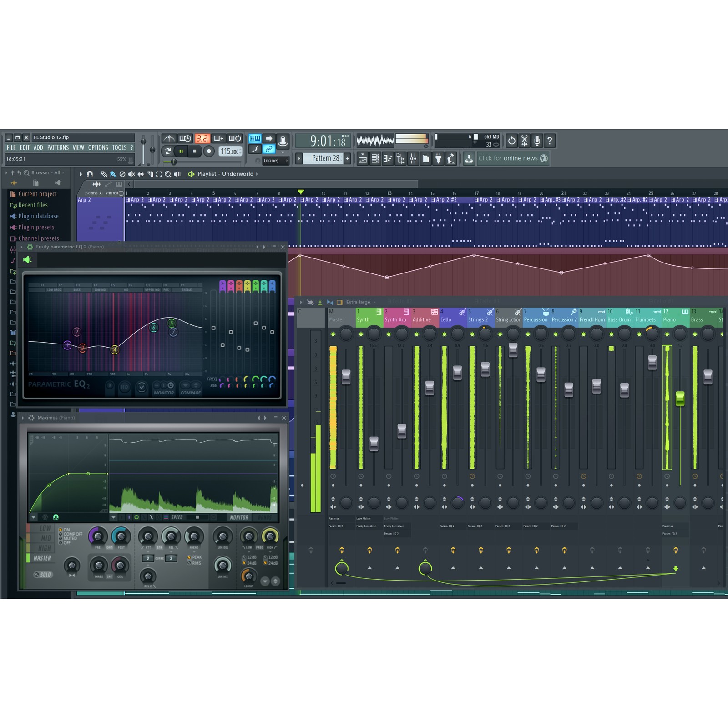Select Current project in the Browser panel

(x=38, y=194)
